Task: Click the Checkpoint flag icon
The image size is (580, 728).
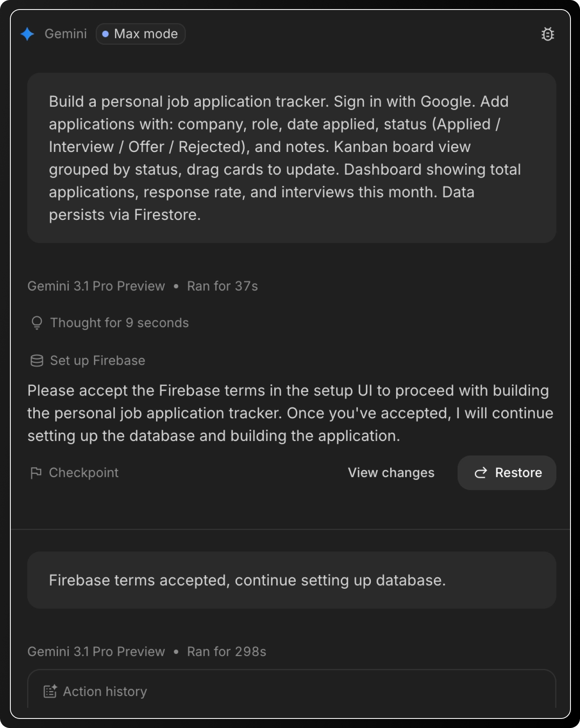Action: pyautogui.click(x=36, y=473)
